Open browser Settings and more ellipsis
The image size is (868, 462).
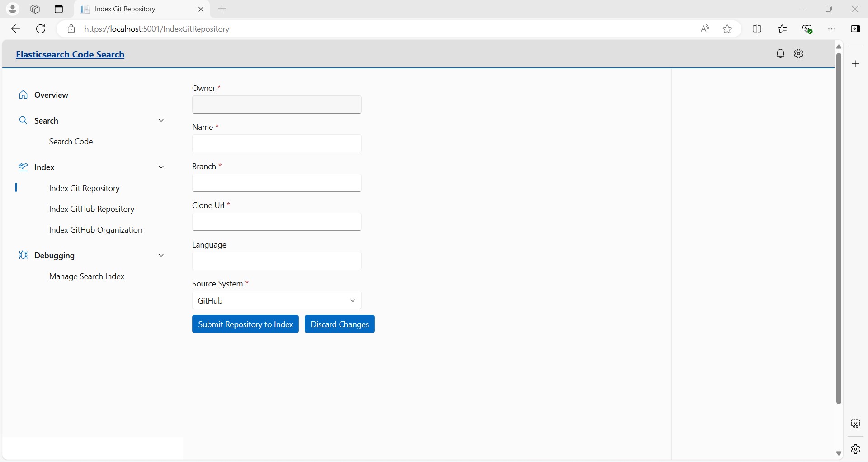(832, 29)
